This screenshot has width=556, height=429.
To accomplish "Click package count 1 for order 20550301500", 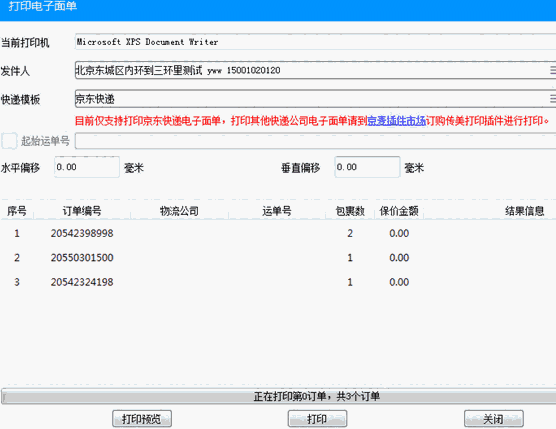I will click(x=350, y=258).
